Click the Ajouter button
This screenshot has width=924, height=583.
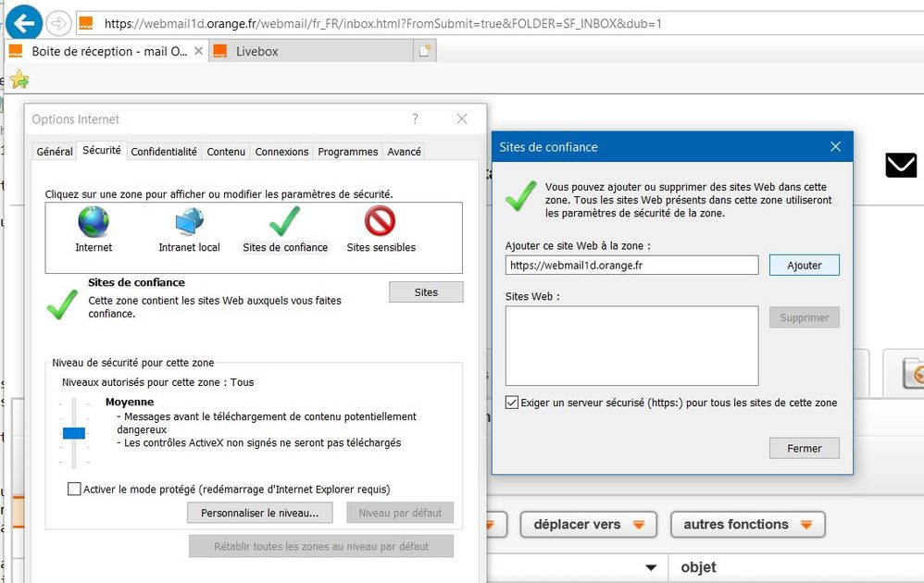804,266
